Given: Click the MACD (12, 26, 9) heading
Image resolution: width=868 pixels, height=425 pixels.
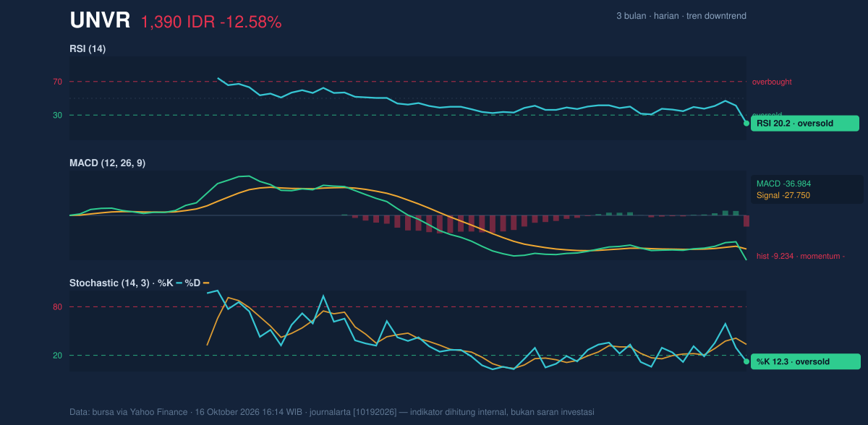Looking at the screenshot, I should pos(107,163).
